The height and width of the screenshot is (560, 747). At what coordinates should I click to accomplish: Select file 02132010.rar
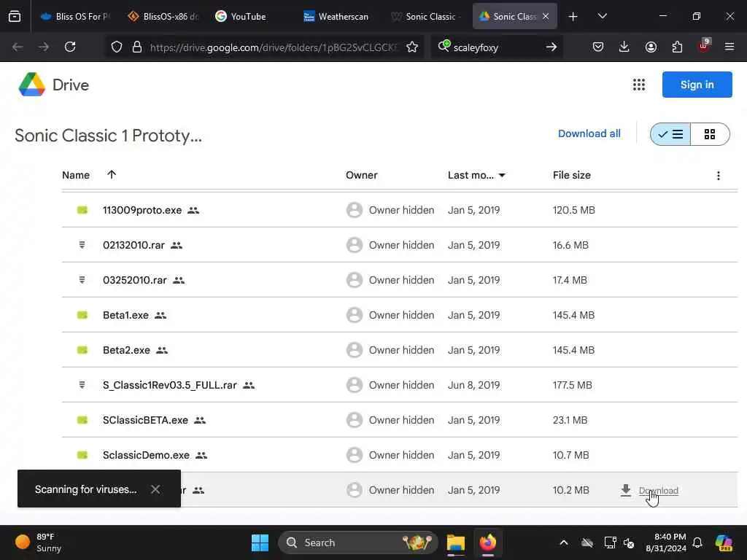pyautogui.click(x=400, y=245)
